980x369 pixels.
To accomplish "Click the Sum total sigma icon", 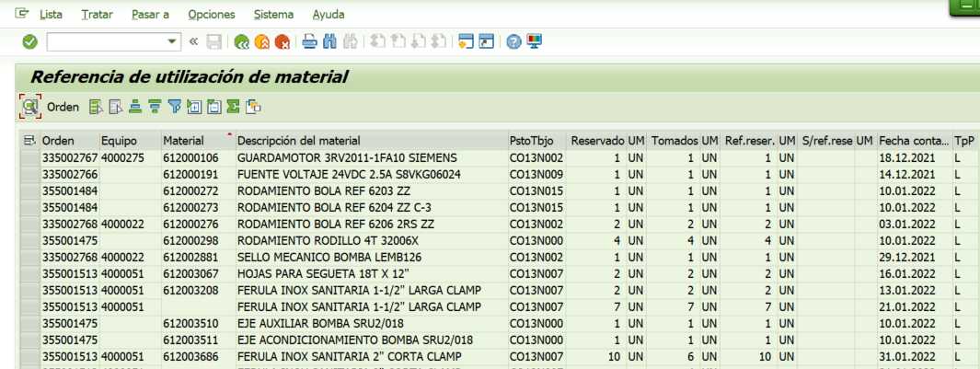I will coord(233,107).
